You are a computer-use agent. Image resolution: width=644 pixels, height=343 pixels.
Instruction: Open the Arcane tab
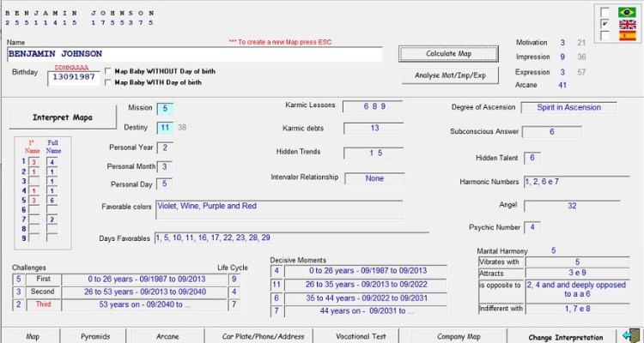167,336
